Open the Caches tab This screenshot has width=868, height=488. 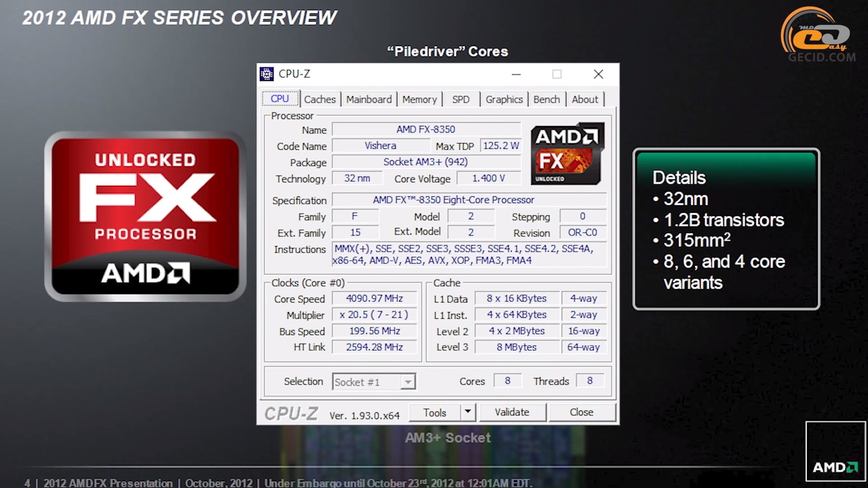320,99
